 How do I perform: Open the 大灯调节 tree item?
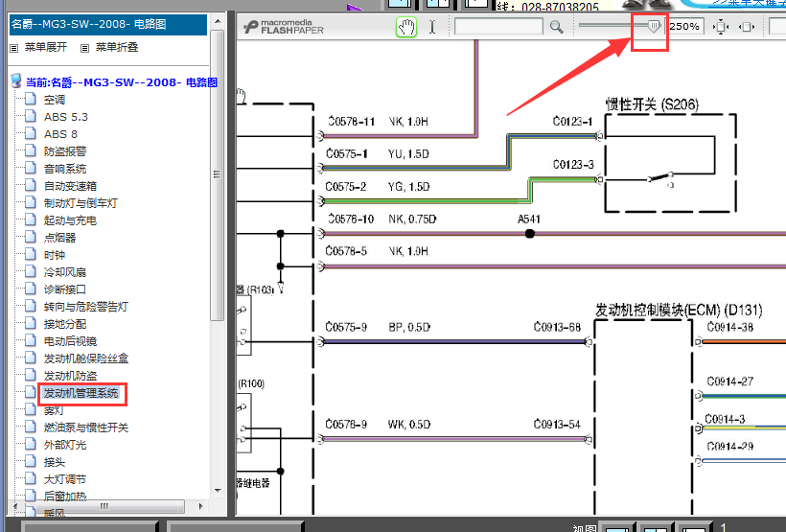tap(64, 479)
